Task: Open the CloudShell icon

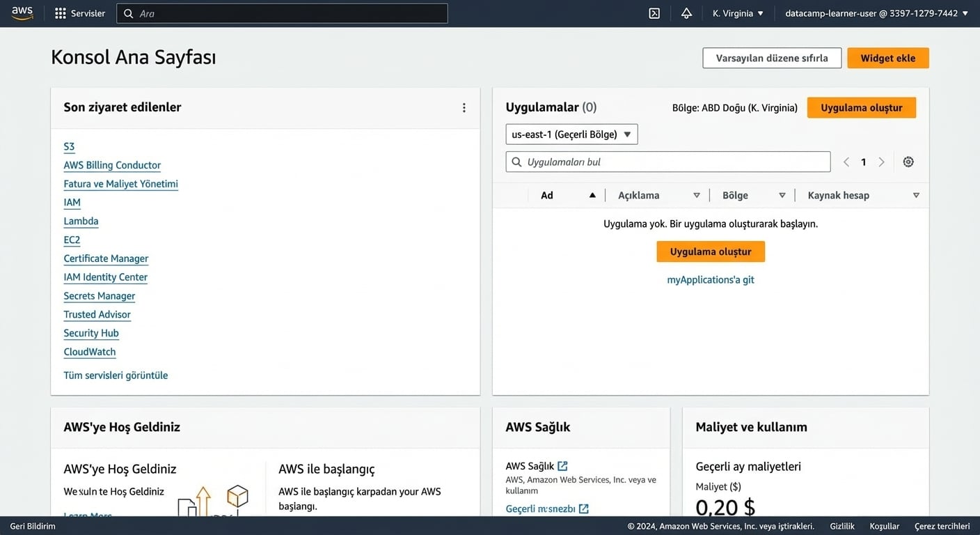Action: tap(653, 13)
